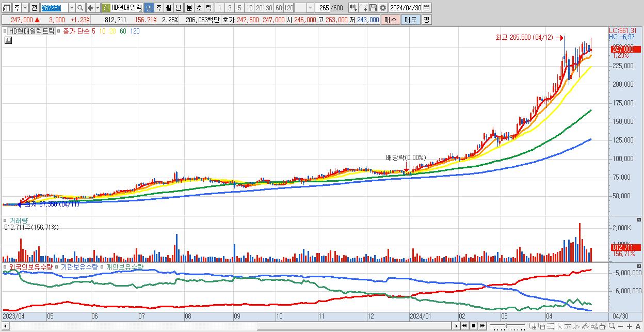Image resolution: width=644 pixels, height=332 pixels.
Task: Click the 평 button
Action: 426,20
